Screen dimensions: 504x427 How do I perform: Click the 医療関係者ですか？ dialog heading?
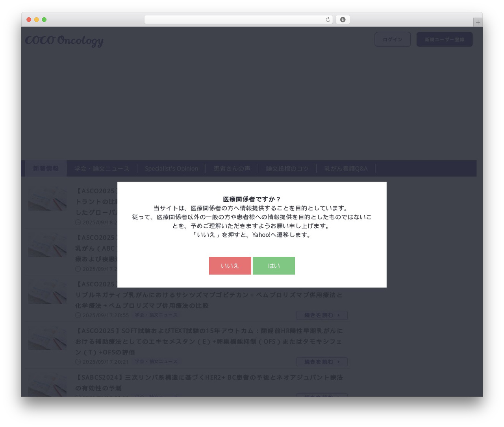pyautogui.click(x=252, y=199)
